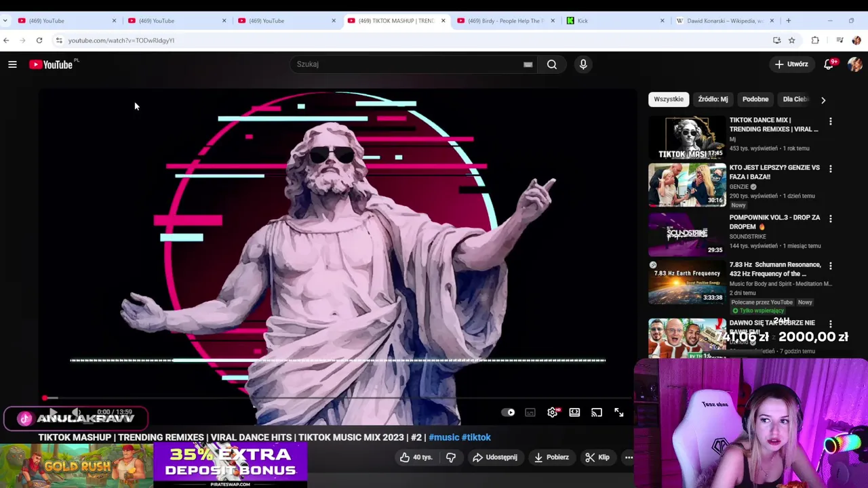Screen dimensions: 868x488
Task: Select the Źródło: Mj filter chip
Action: pos(713,100)
